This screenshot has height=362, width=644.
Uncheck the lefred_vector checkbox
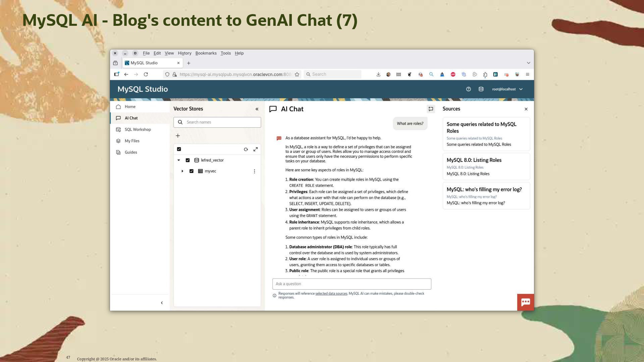(x=188, y=160)
